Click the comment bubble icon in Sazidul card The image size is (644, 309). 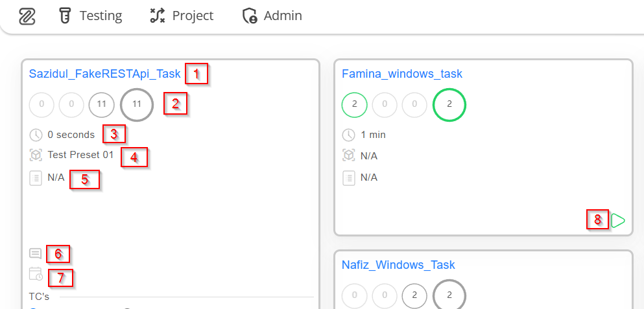coord(36,253)
